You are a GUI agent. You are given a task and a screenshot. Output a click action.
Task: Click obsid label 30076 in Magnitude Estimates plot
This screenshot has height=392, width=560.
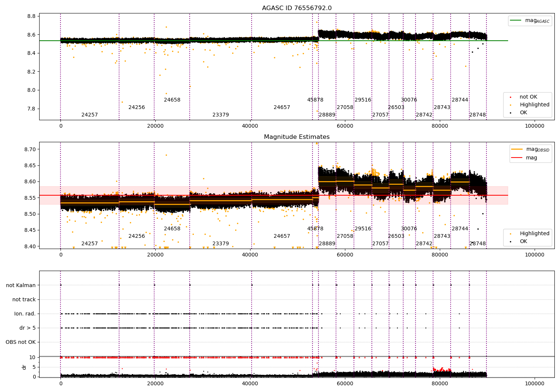pyautogui.click(x=409, y=228)
